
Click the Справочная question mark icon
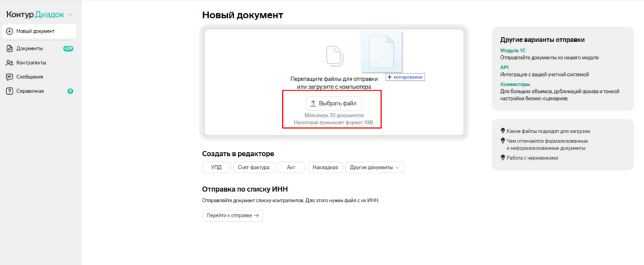(x=9, y=91)
